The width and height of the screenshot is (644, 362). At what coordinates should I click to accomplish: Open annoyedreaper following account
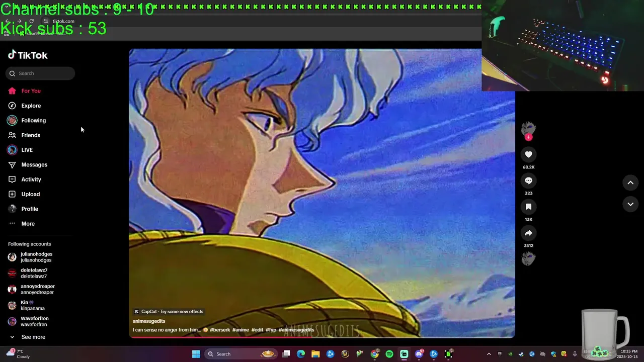pyautogui.click(x=32, y=289)
